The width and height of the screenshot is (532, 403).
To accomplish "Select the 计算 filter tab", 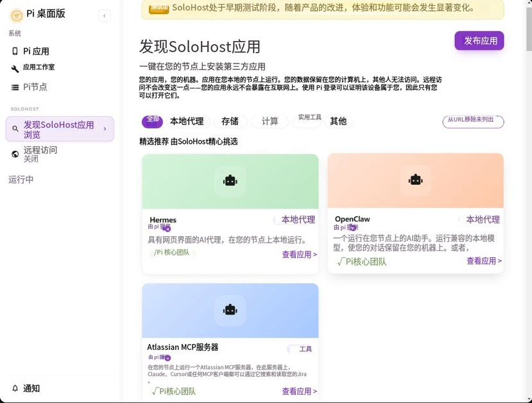I will click(x=270, y=121).
